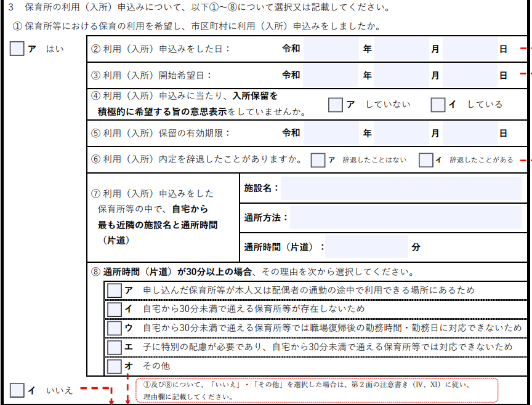Click the month field for ⑤ 保留の有効期限

(401, 133)
